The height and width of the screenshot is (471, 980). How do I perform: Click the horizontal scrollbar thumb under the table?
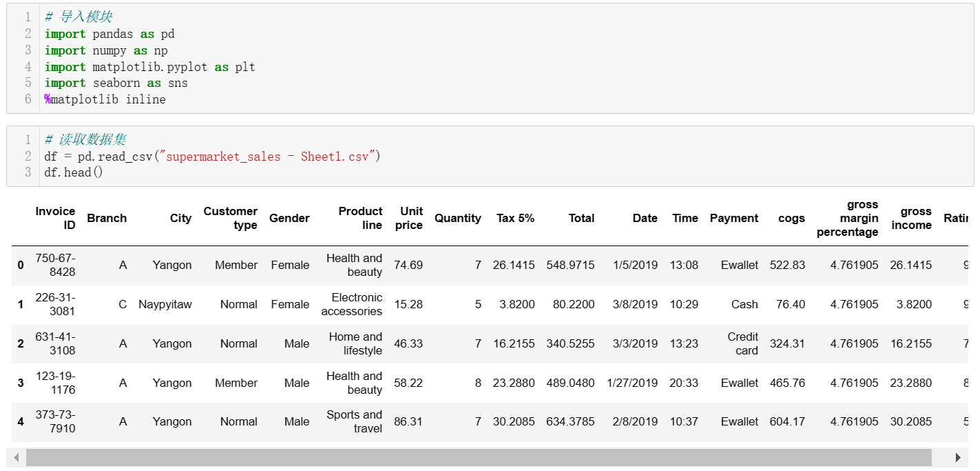pyautogui.click(x=479, y=458)
